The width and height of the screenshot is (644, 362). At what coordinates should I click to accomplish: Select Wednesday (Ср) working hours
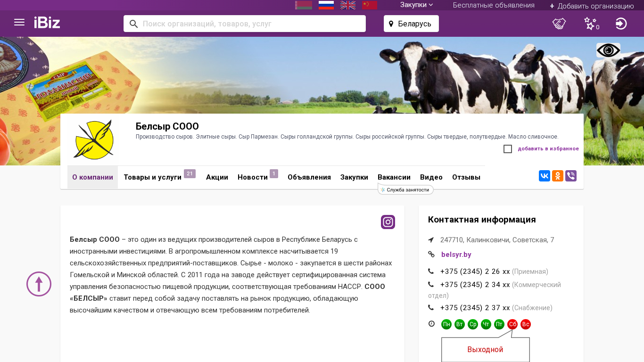pyautogui.click(x=473, y=324)
